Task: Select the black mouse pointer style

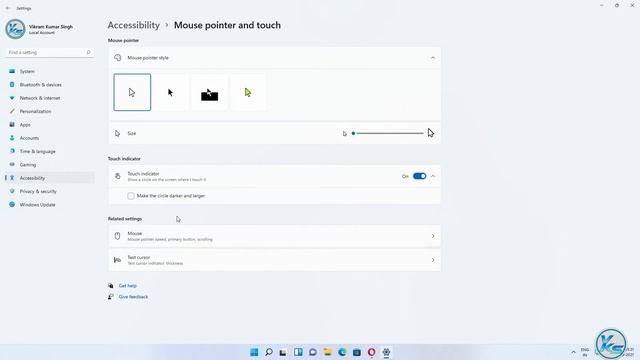Action: 171,92
